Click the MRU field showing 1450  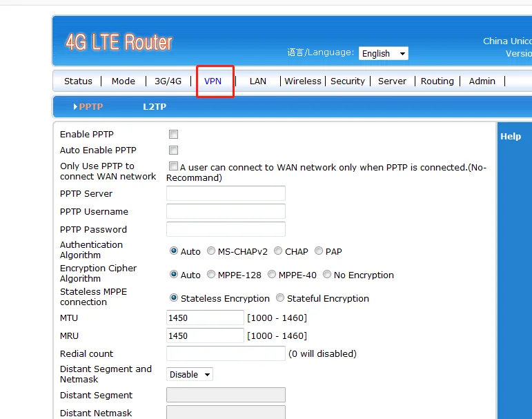point(205,335)
